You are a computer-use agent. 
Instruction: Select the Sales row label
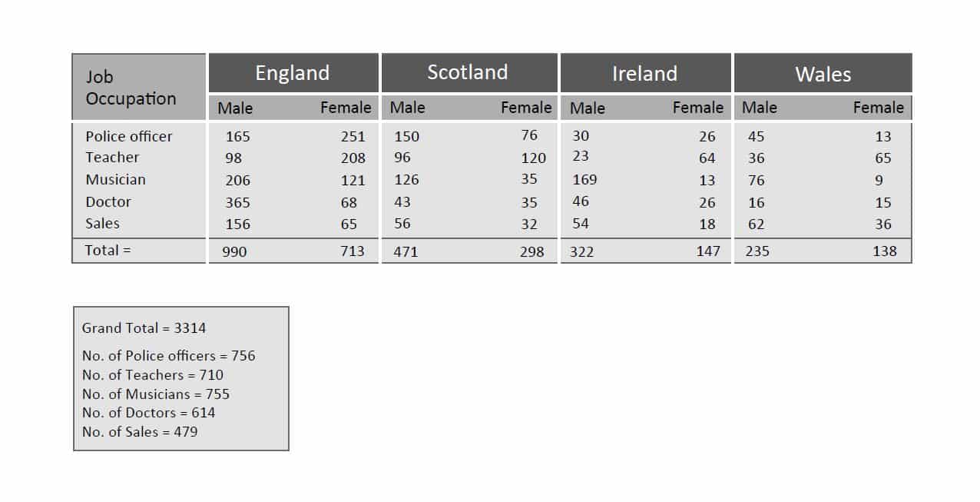(102, 224)
